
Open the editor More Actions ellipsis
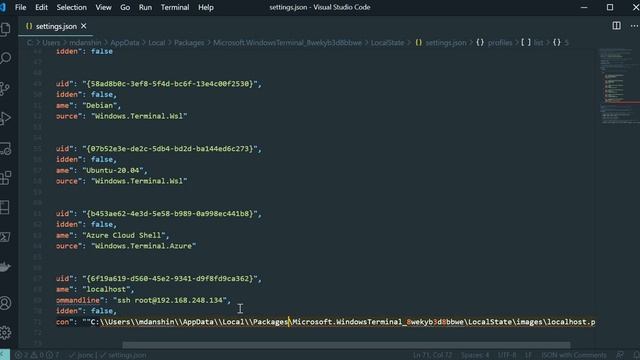634,26
